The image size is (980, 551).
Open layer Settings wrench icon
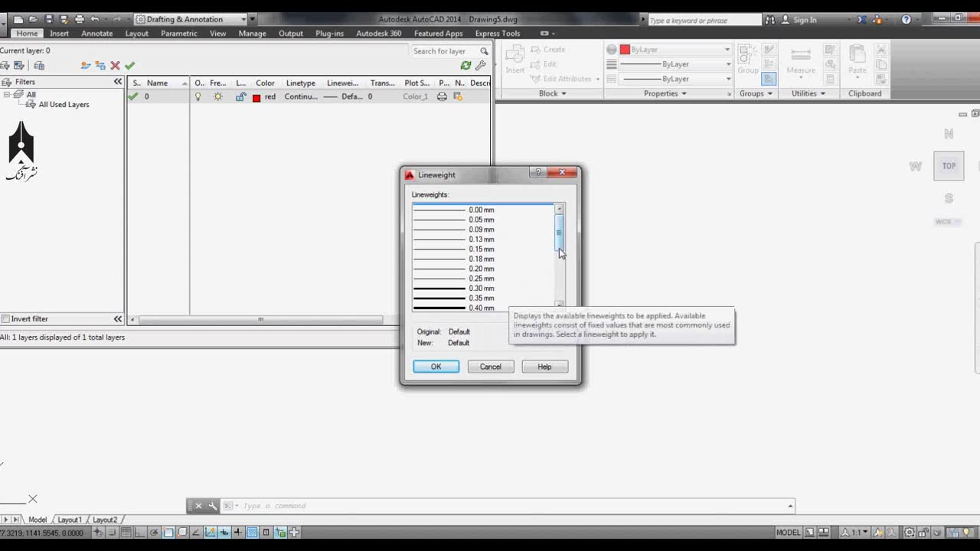coord(481,66)
